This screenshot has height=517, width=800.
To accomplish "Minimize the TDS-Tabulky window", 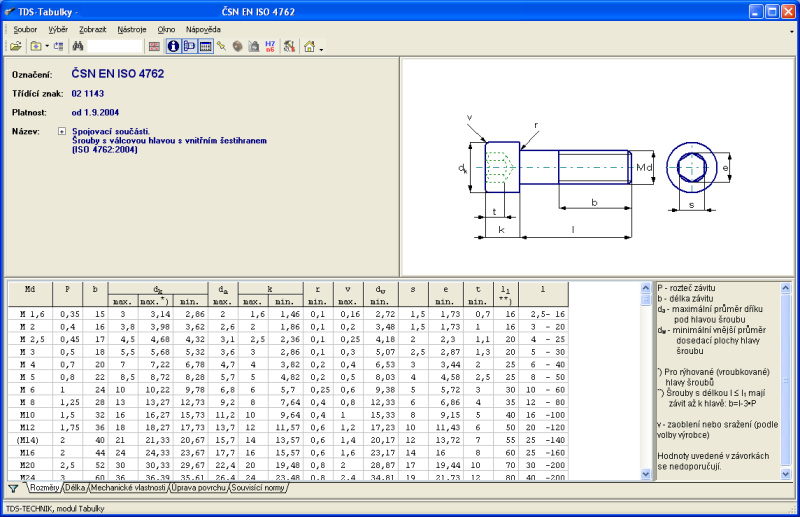I will [756, 12].
